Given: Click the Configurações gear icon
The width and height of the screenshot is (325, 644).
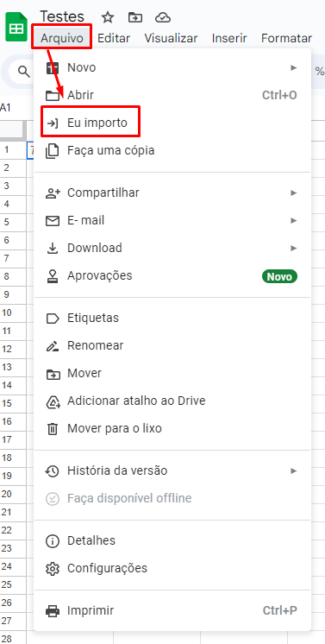Looking at the screenshot, I should click(53, 568).
